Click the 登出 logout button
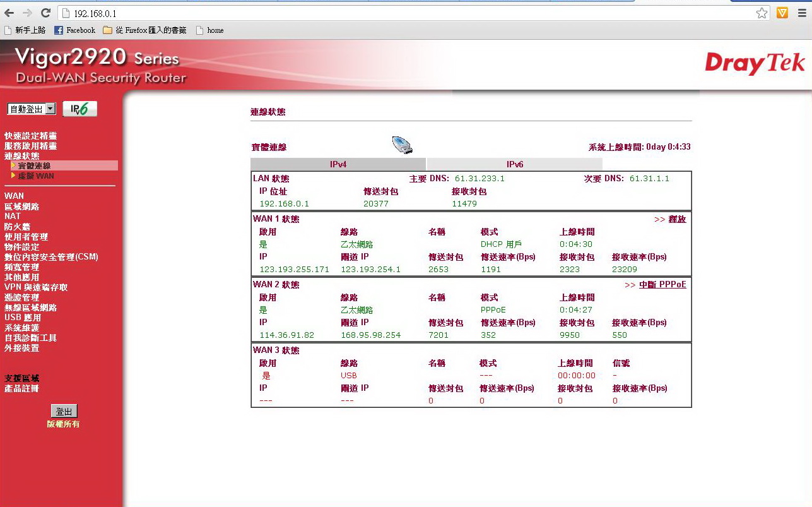Image resolution: width=812 pixels, height=507 pixels. tap(64, 412)
